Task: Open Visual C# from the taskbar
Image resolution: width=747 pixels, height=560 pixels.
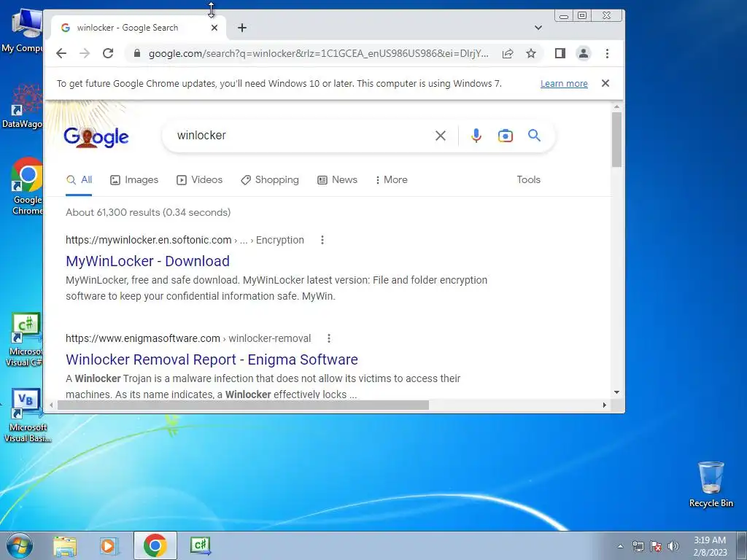Action: coord(200,545)
